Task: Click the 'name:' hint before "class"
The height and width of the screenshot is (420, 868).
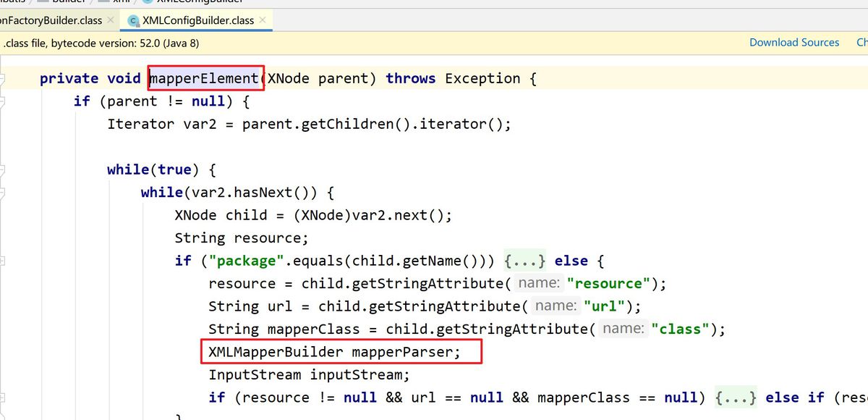Action: [623, 329]
